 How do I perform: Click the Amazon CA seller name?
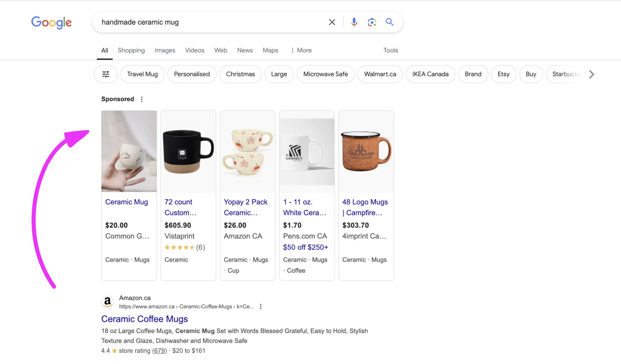point(243,236)
